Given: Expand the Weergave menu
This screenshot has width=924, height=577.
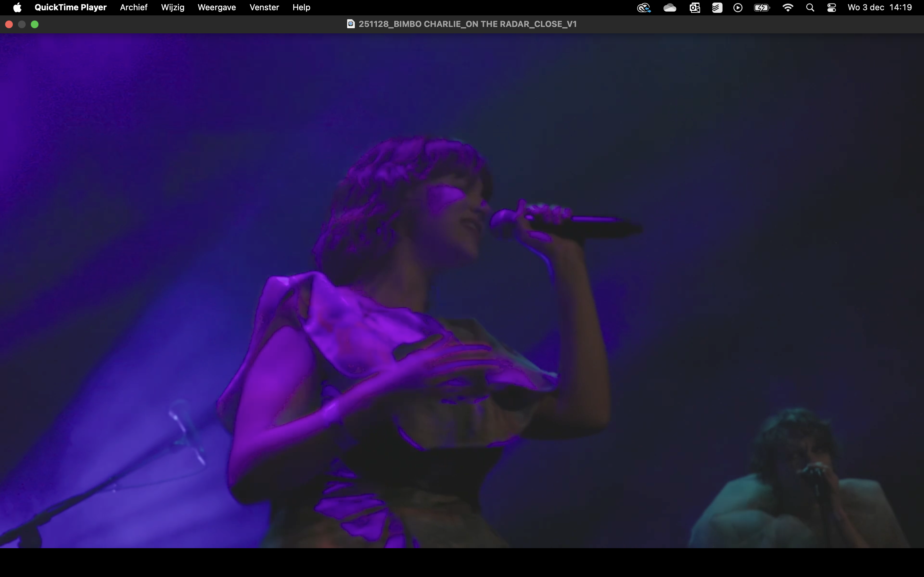Looking at the screenshot, I should pyautogui.click(x=217, y=8).
